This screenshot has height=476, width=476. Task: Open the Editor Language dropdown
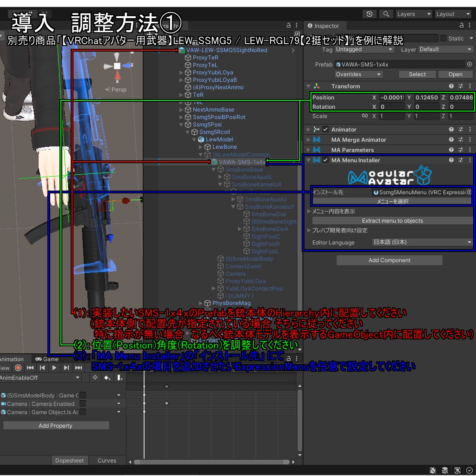pos(422,242)
